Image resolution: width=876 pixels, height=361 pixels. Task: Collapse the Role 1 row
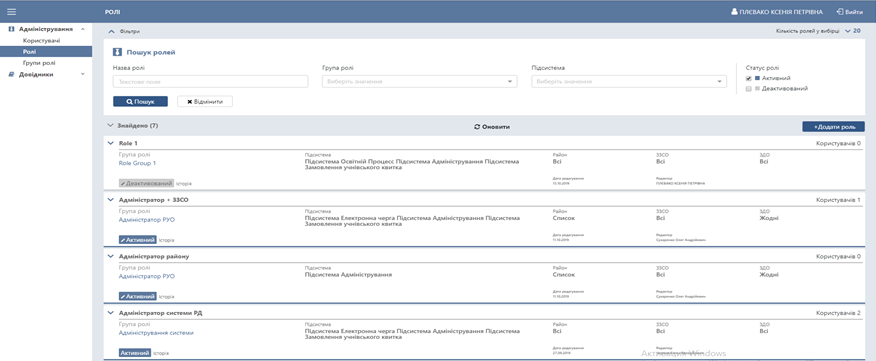pyautogui.click(x=111, y=143)
